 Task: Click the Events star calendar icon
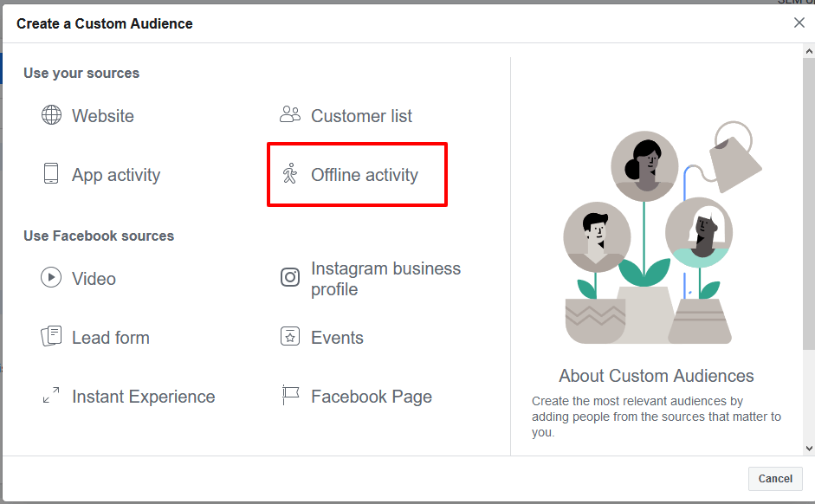click(x=290, y=336)
